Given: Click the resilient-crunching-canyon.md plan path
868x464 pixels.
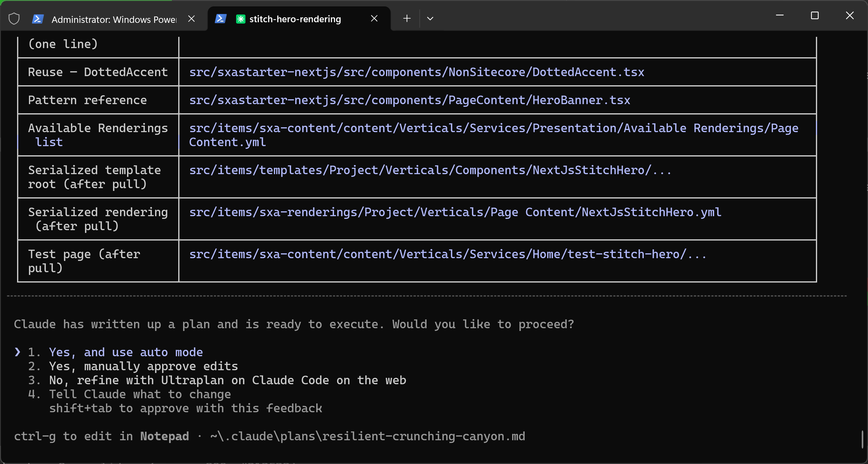Looking at the screenshot, I should pos(367,436).
